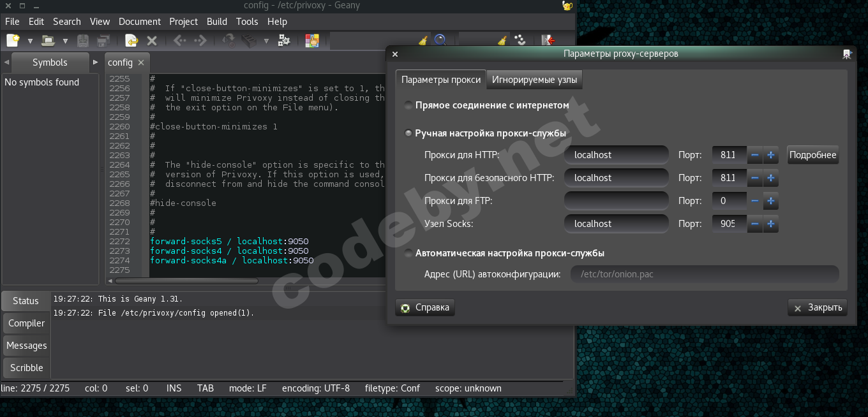Select Ручная настройка прокси-службы radio

pyautogui.click(x=408, y=133)
